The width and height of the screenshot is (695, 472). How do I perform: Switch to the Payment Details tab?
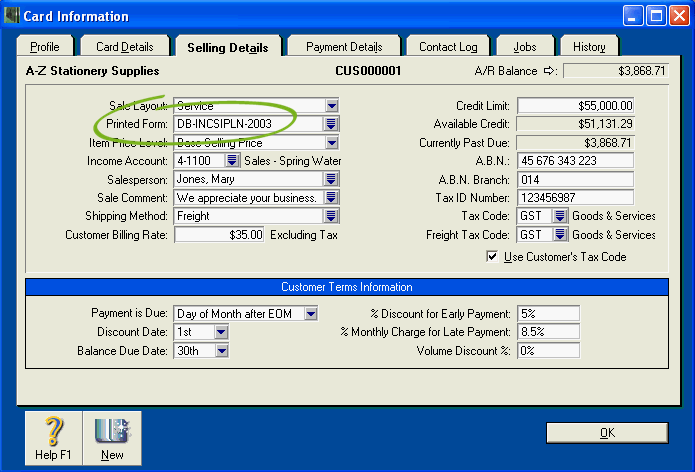point(344,47)
